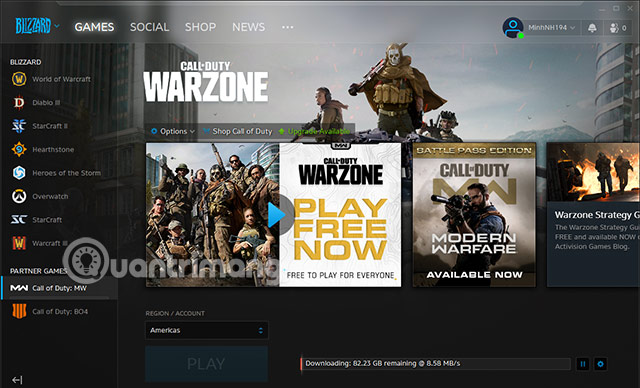
Task: Open the Warzone Play Free Now banner
Action: (x=340, y=215)
